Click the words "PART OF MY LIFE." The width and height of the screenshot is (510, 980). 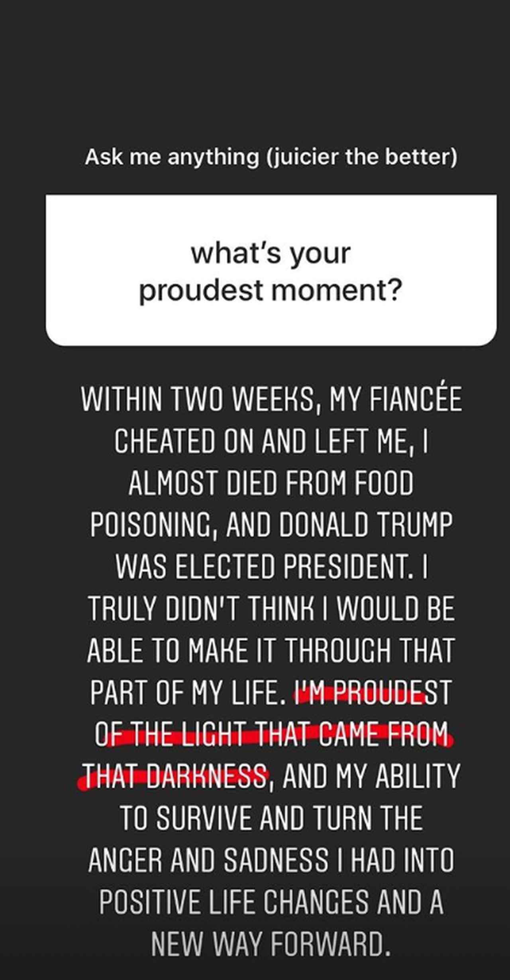188,693
